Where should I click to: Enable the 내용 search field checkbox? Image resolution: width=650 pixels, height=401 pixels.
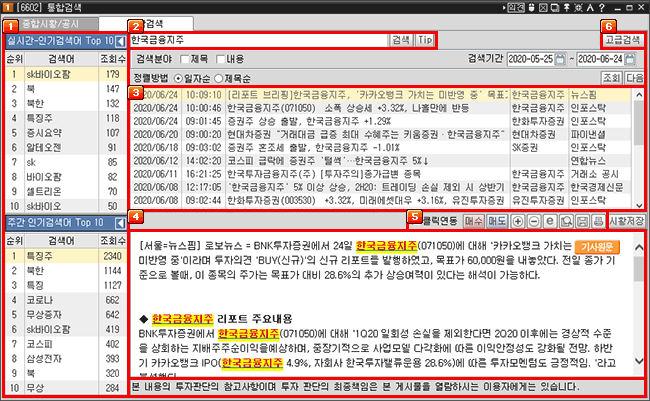click(221, 59)
